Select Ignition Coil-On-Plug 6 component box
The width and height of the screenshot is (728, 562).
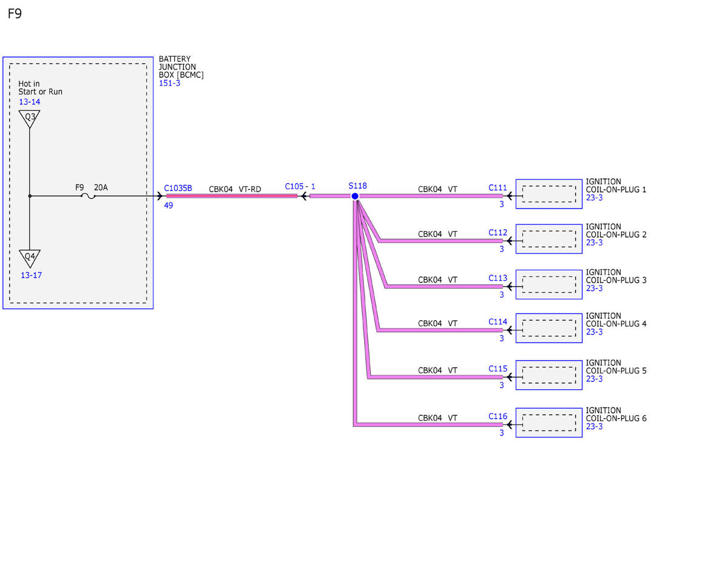[x=549, y=423]
